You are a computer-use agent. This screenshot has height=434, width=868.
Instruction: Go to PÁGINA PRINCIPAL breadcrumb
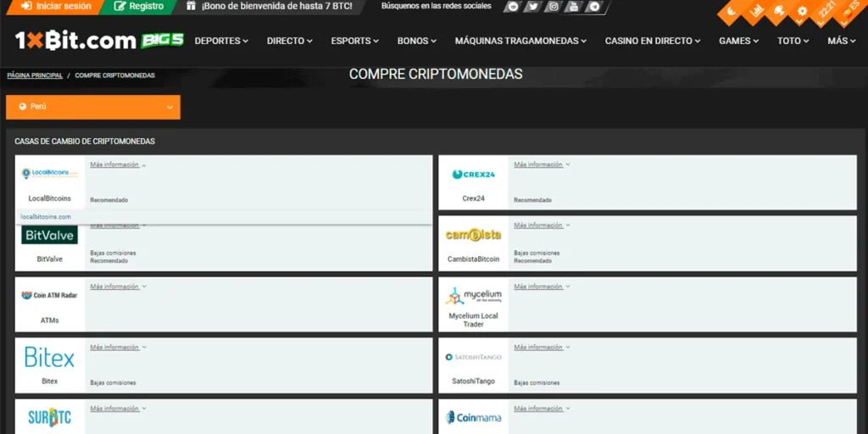35,75
